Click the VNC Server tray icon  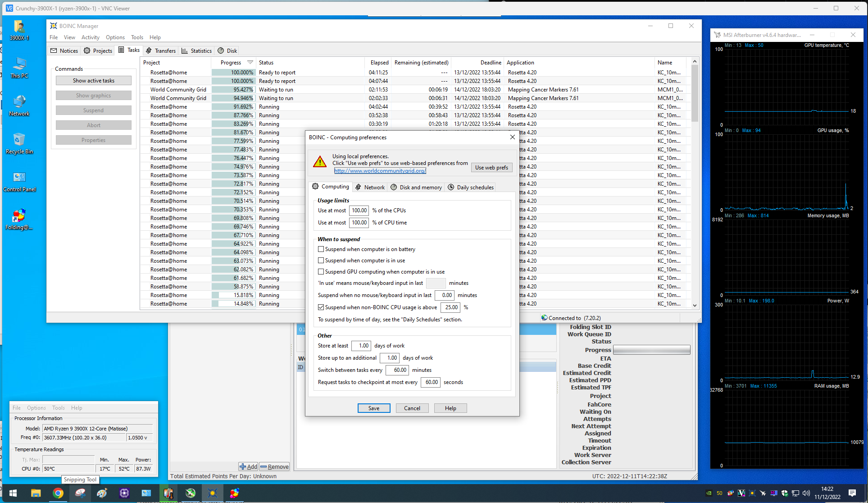(741, 493)
